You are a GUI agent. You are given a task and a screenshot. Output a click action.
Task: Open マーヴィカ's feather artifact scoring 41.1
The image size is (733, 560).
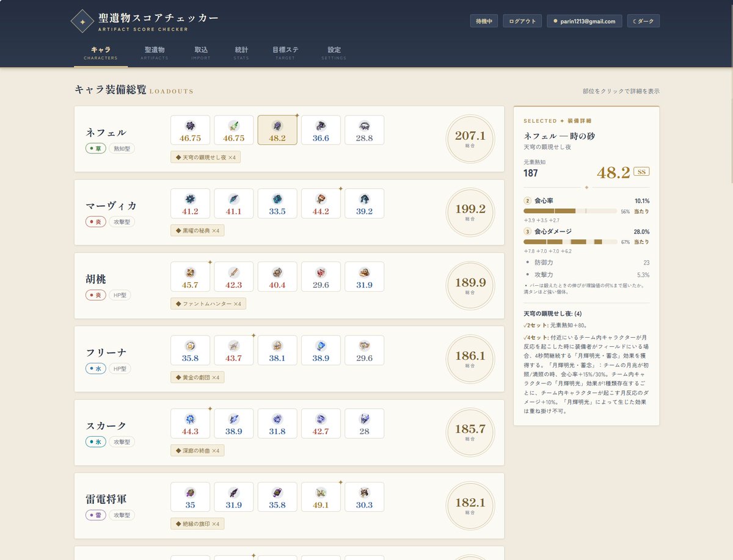pos(233,203)
